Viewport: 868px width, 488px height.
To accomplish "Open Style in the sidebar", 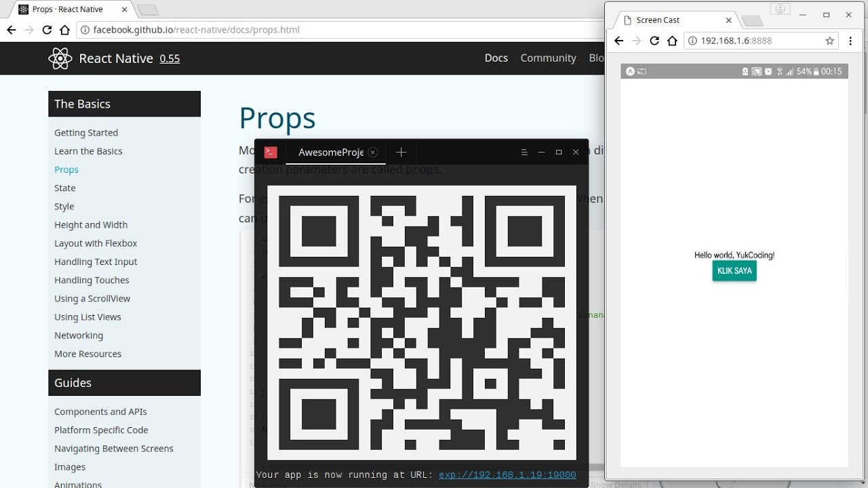I will [x=64, y=206].
